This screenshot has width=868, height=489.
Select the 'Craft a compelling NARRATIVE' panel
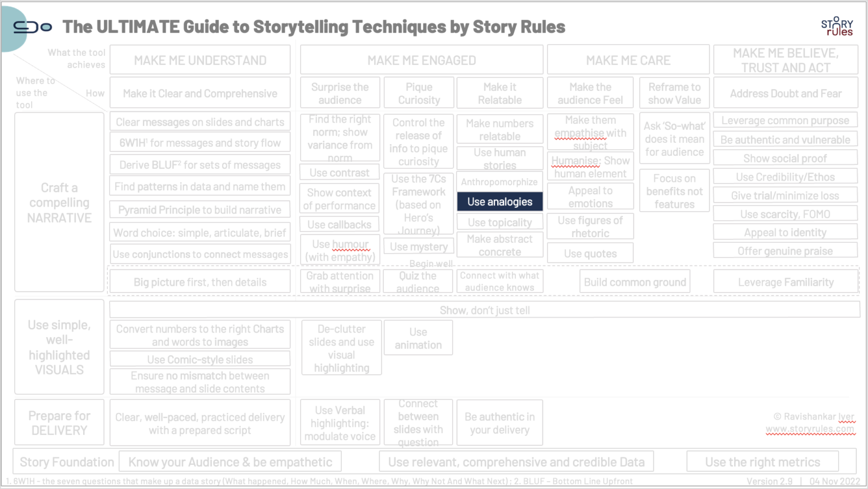pyautogui.click(x=59, y=202)
